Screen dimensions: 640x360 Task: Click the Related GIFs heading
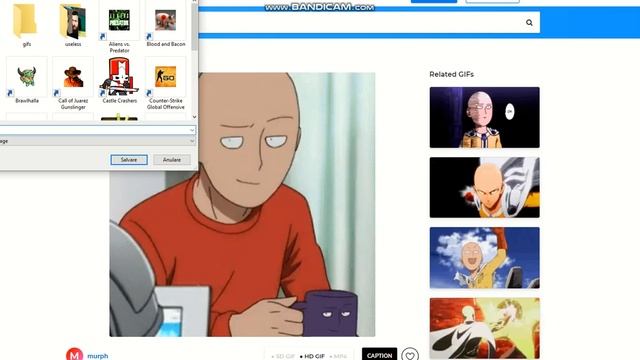[451, 74]
